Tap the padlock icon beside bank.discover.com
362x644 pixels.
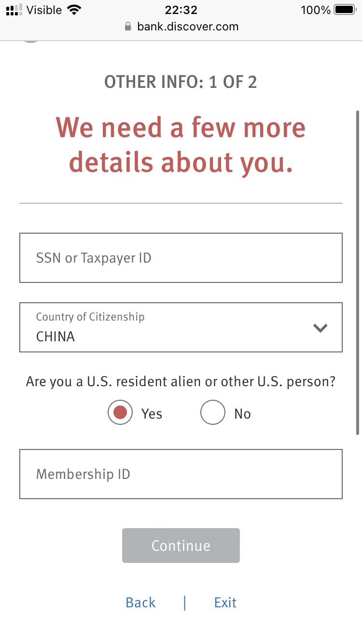[128, 26]
